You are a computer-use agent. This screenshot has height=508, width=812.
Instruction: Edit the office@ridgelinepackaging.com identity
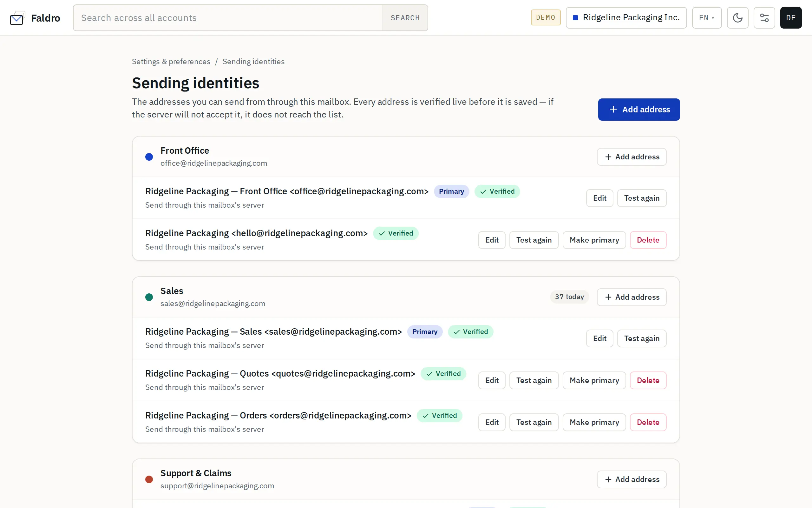coord(599,198)
